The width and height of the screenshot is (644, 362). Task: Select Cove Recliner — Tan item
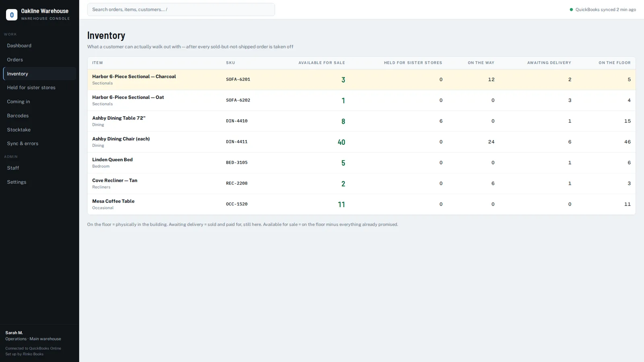[x=115, y=181]
